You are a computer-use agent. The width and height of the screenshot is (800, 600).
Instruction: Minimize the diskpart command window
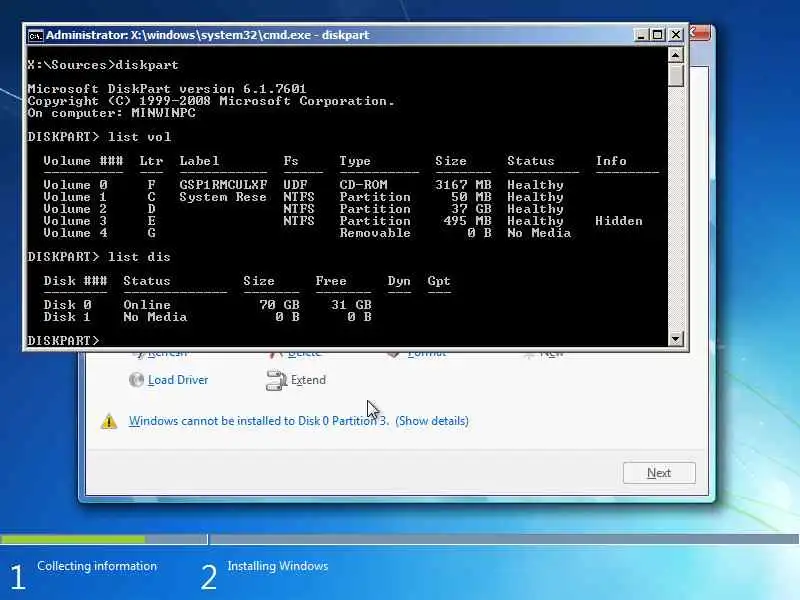(640, 35)
